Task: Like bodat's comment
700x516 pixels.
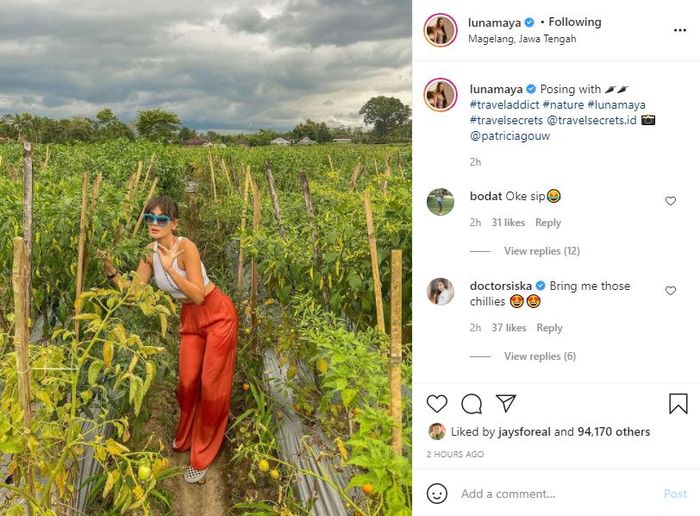Action: [x=670, y=201]
